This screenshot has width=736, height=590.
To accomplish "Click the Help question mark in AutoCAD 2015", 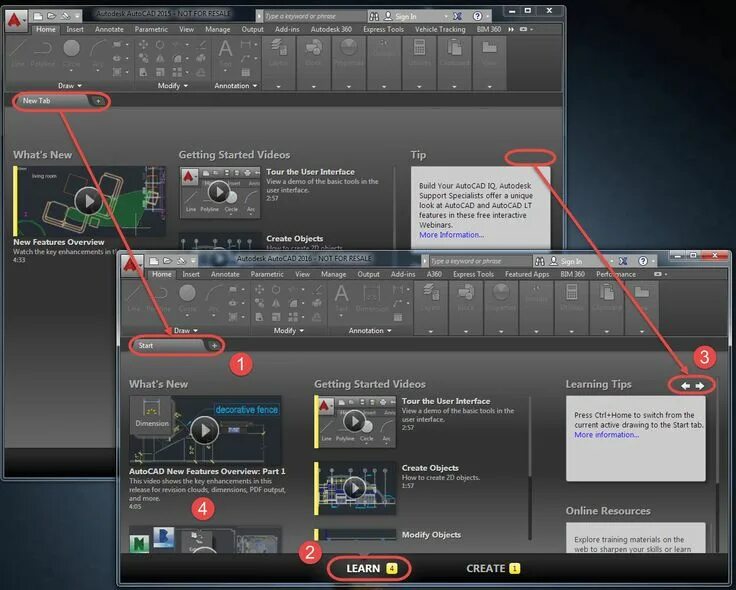I will pyautogui.click(x=477, y=16).
